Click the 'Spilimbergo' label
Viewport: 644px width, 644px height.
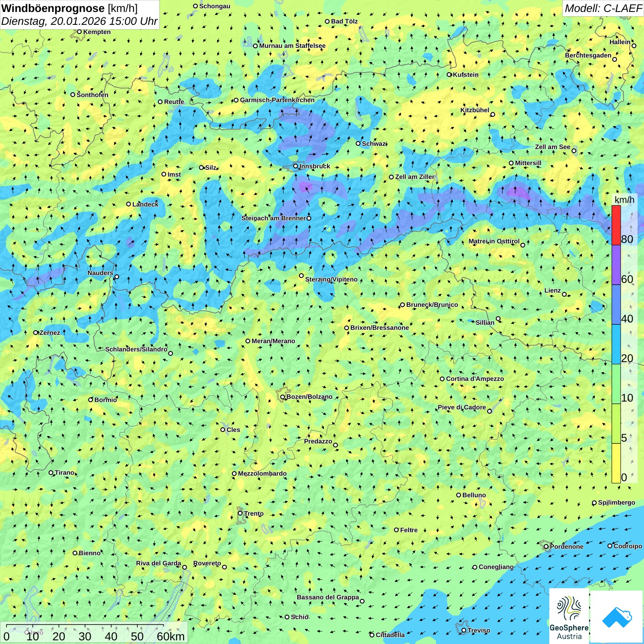tap(616, 502)
